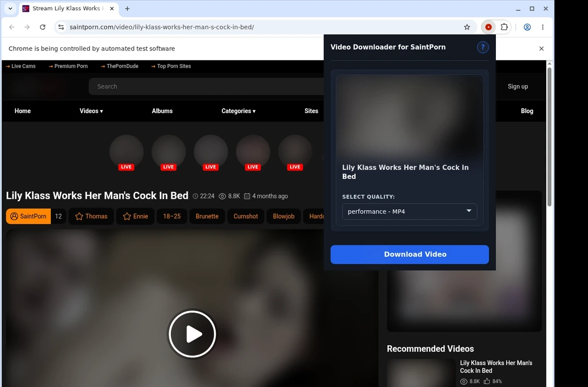Click the page vertical scrollbar

point(549,137)
